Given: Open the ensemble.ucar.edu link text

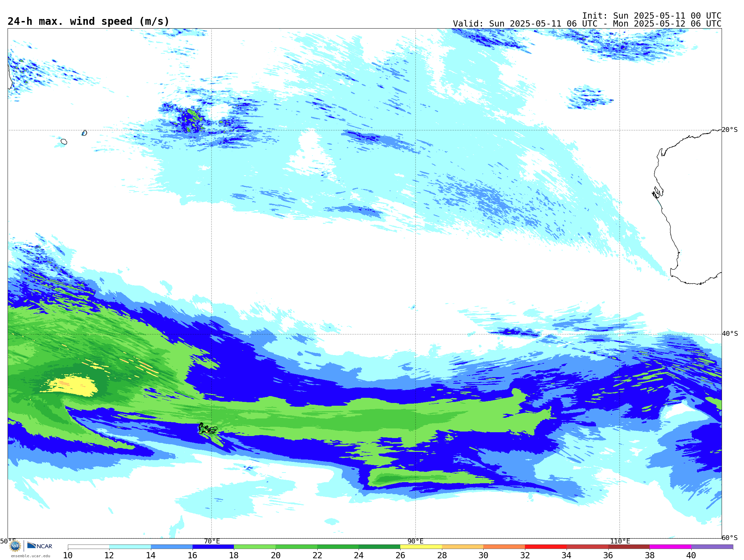Looking at the screenshot, I should point(30,556).
